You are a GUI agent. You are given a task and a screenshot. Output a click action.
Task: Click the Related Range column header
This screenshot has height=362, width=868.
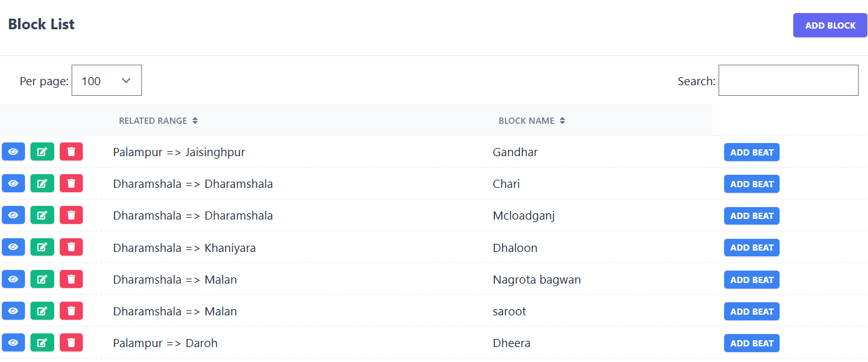pyautogui.click(x=159, y=121)
